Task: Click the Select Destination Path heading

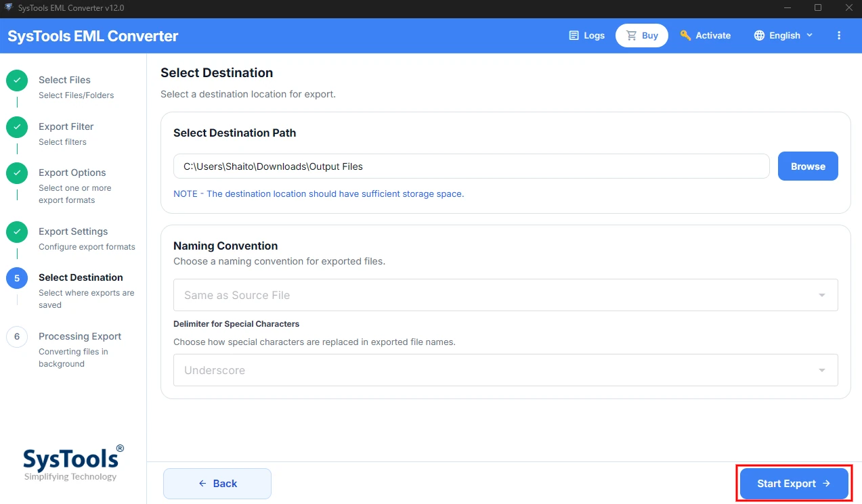Action: point(234,133)
